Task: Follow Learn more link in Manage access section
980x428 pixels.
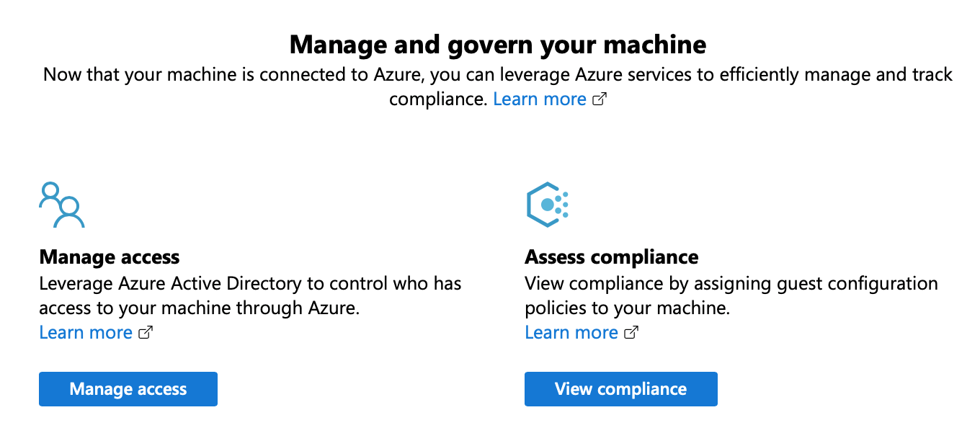Action: click(86, 332)
